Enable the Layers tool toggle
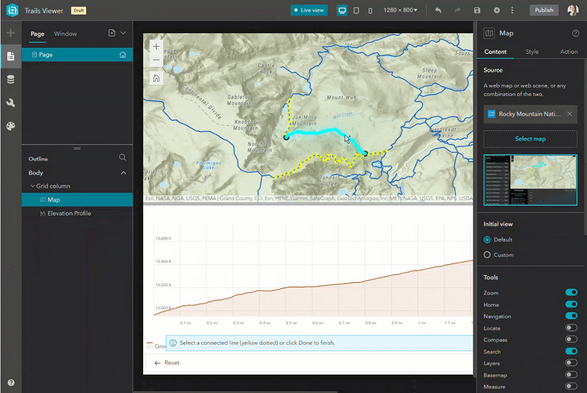587x393 pixels. [x=571, y=363]
